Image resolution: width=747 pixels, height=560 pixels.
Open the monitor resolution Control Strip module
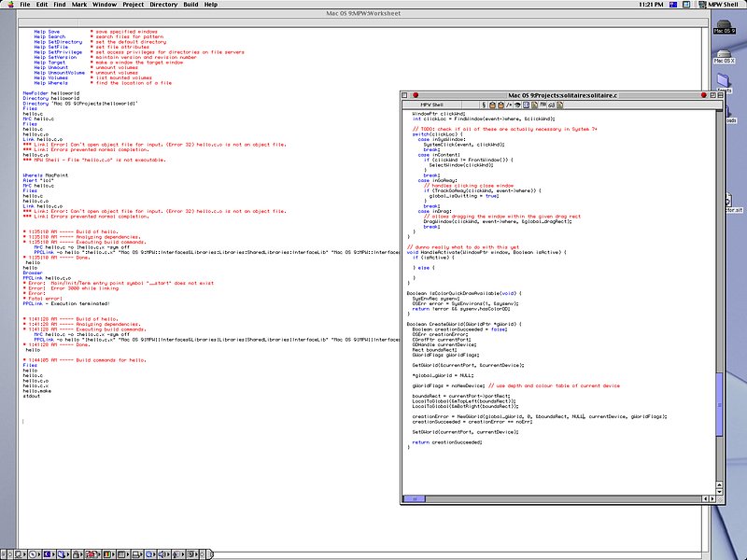click(122, 554)
